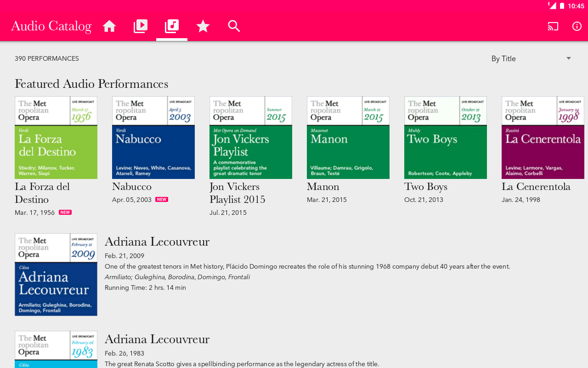This screenshot has width=588, height=368.
Task: Select the audio catalog music tab icon
Action: click(x=172, y=26)
